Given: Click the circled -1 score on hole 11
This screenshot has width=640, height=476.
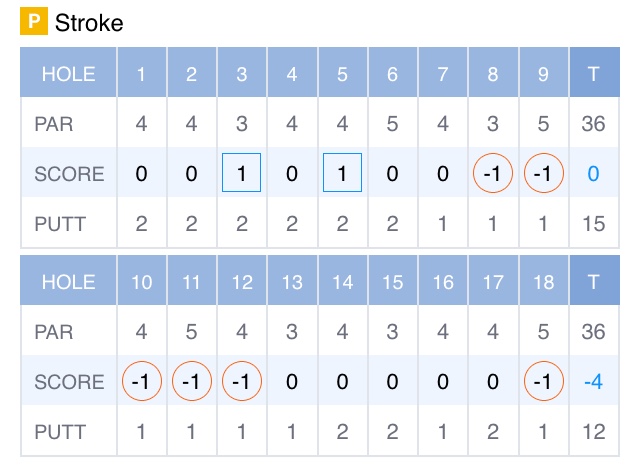Looking at the screenshot, I should (x=191, y=382).
